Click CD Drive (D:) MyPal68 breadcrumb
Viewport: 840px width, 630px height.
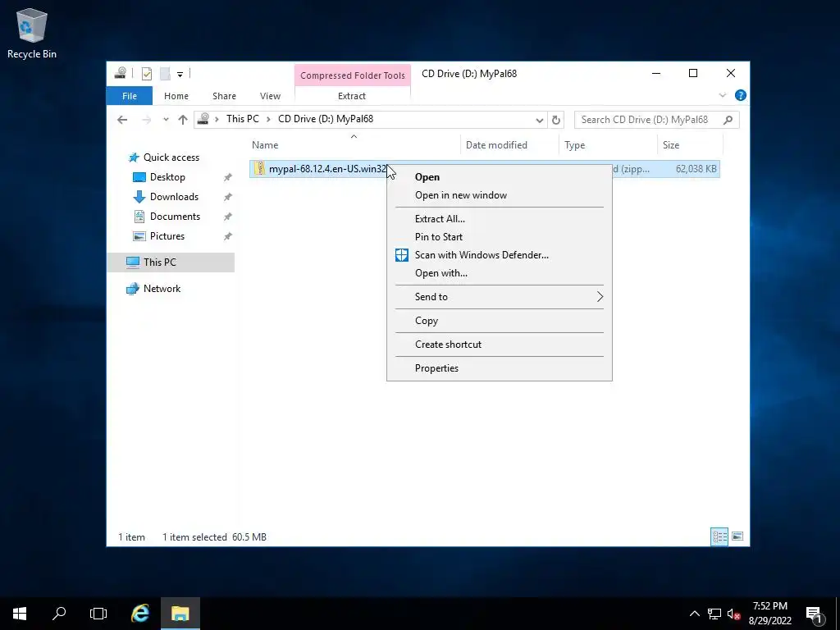pos(326,119)
